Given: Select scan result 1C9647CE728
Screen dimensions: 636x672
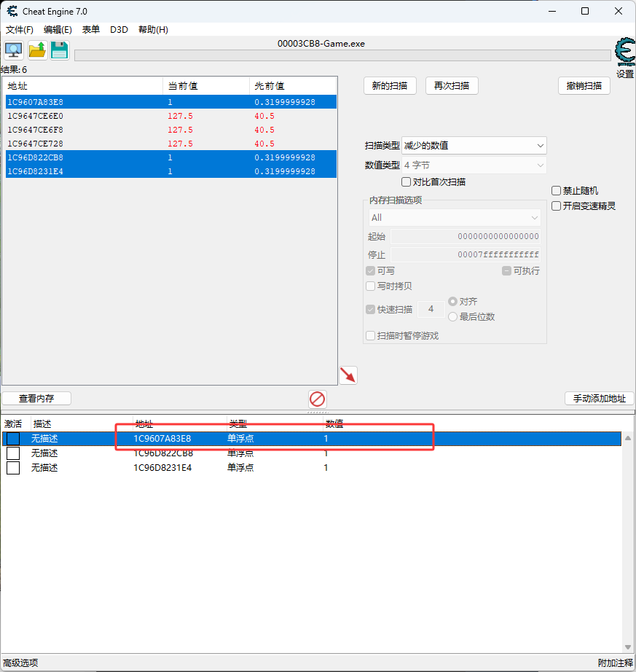Looking at the screenshot, I should 171,144.
